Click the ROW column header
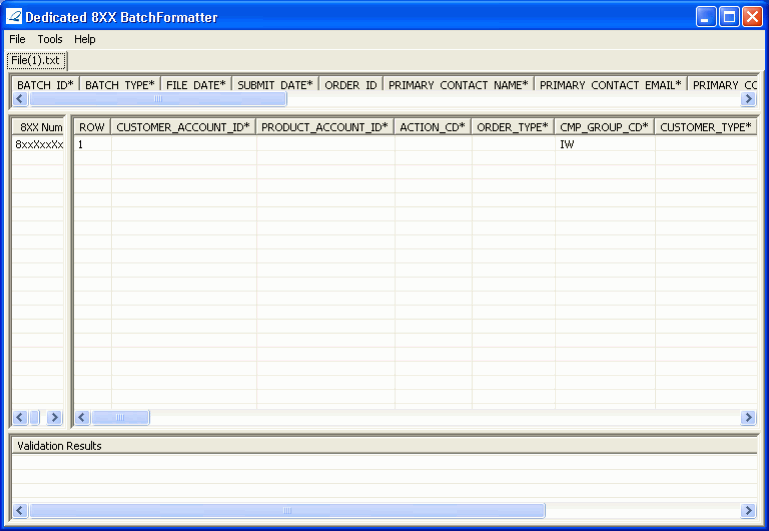769x531 pixels. coord(92,127)
